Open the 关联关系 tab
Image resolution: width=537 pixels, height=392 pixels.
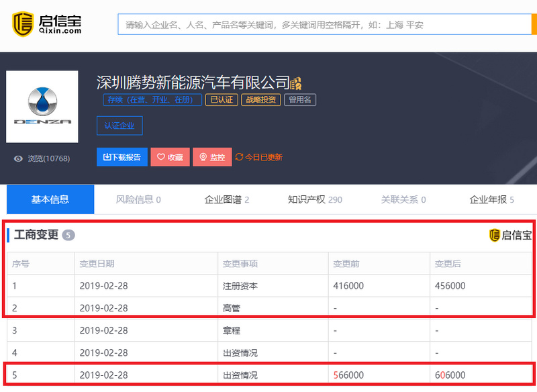point(403,199)
